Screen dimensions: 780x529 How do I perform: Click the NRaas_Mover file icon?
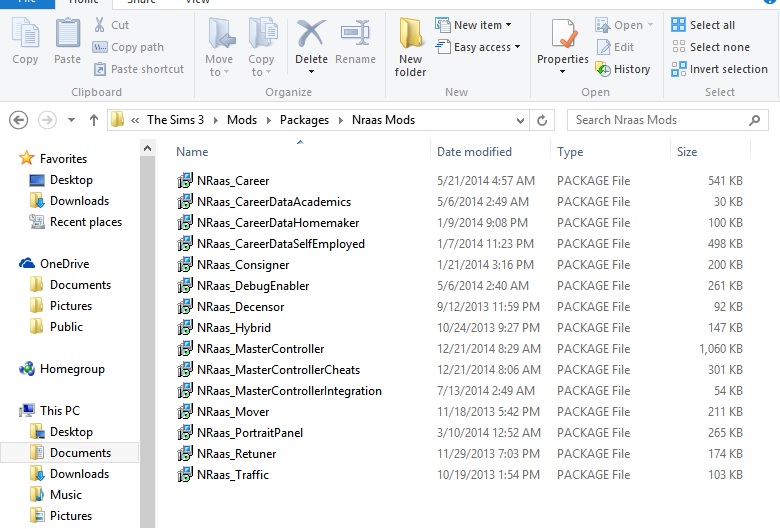point(185,412)
